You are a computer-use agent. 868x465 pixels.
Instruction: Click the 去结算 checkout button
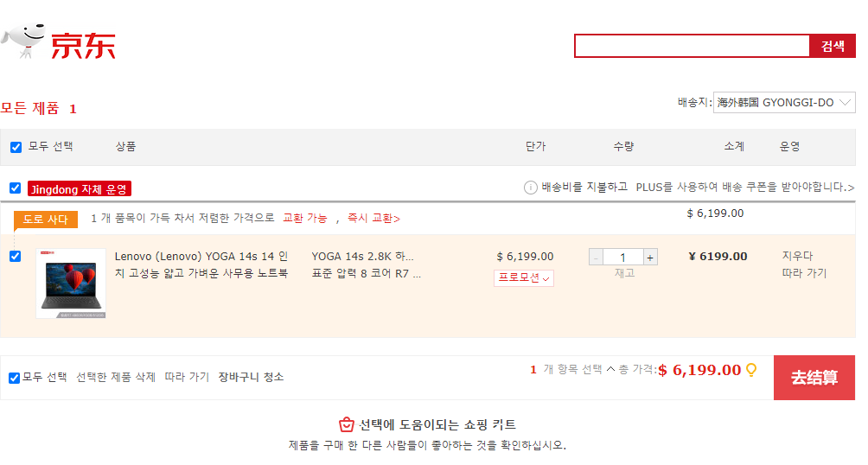click(x=814, y=378)
